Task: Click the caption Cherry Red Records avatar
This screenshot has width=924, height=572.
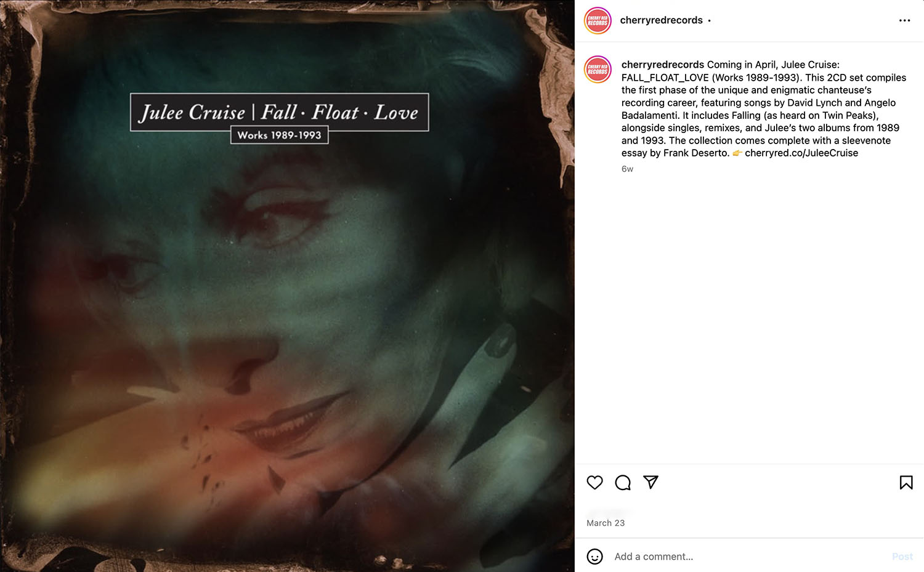Action: (598, 70)
